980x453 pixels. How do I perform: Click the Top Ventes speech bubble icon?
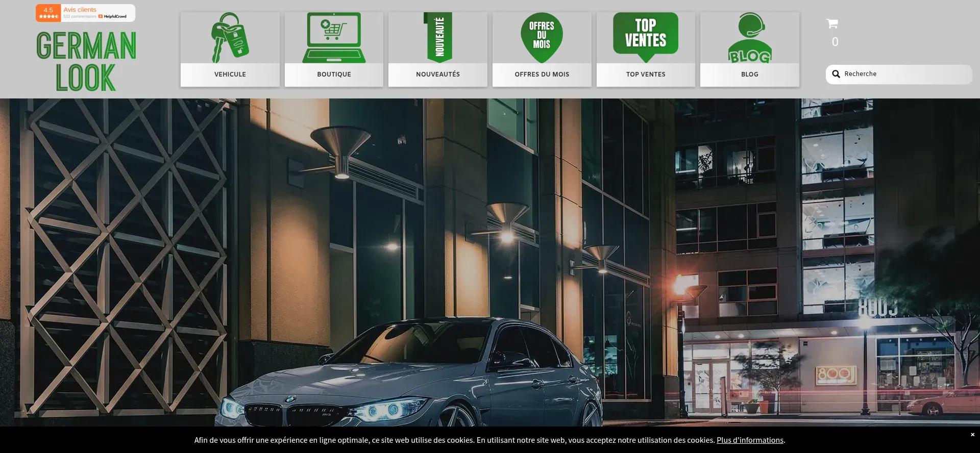click(x=646, y=37)
